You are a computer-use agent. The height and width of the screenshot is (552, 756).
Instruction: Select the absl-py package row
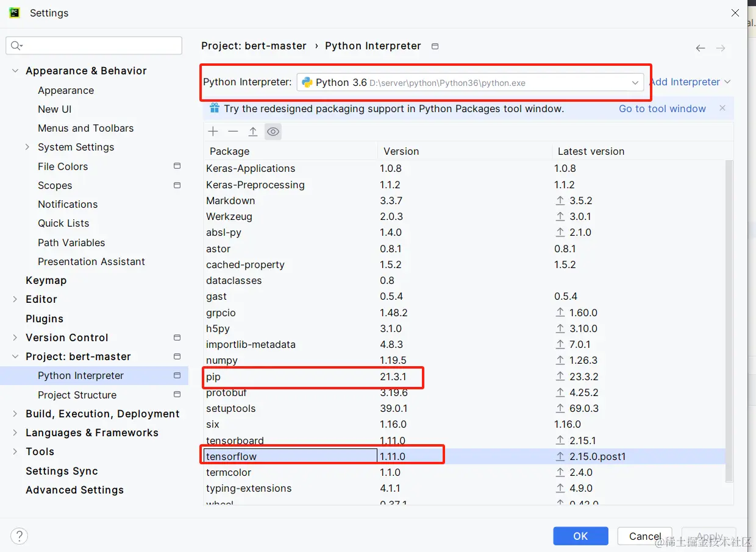465,232
